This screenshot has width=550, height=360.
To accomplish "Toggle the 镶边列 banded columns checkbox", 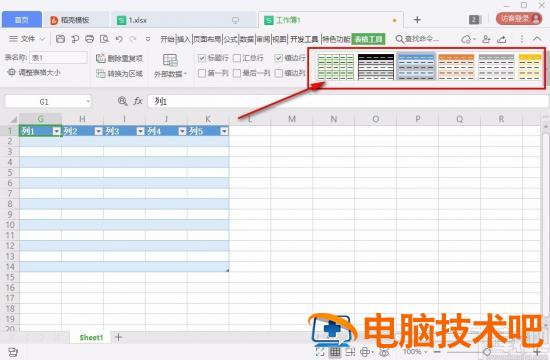I will click(279, 73).
